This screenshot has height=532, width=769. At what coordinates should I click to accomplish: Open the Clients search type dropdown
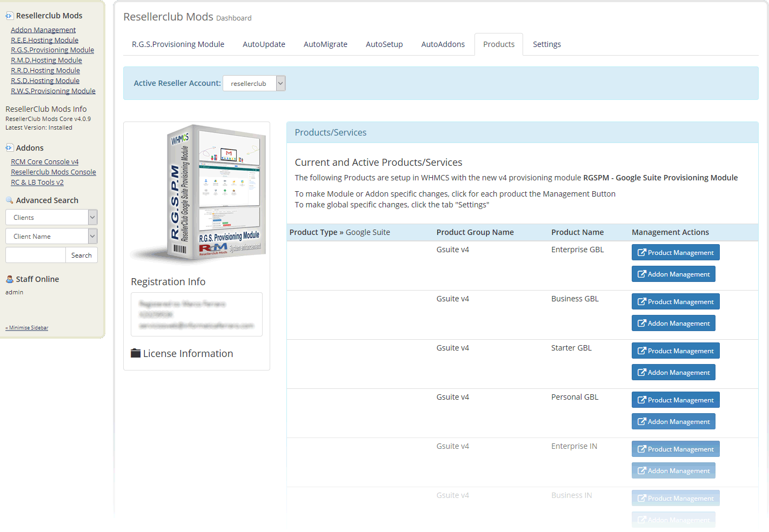coord(51,217)
